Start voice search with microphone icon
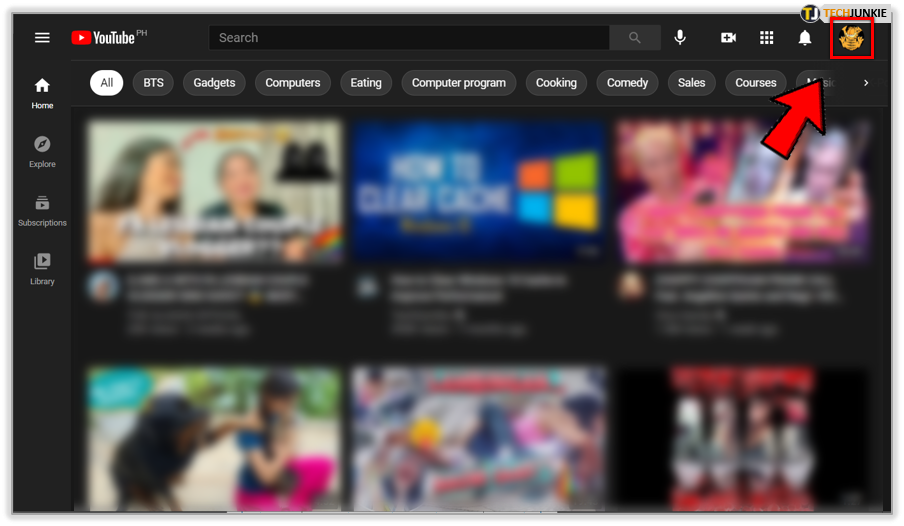 point(680,38)
